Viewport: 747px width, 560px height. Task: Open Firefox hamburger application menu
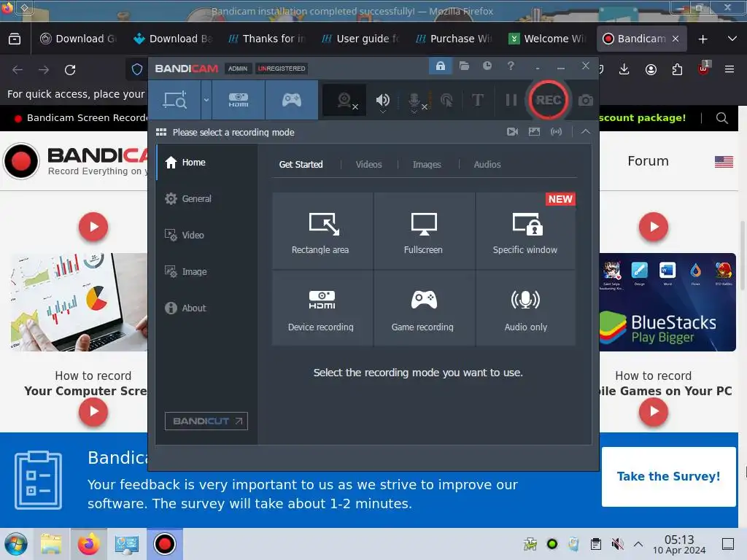tap(729, 69)
